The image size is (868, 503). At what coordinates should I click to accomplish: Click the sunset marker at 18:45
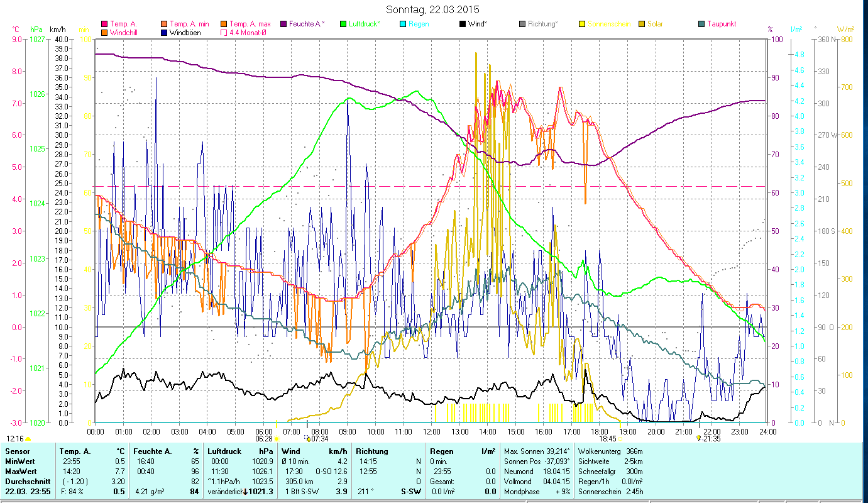click(x=620, y=439)
